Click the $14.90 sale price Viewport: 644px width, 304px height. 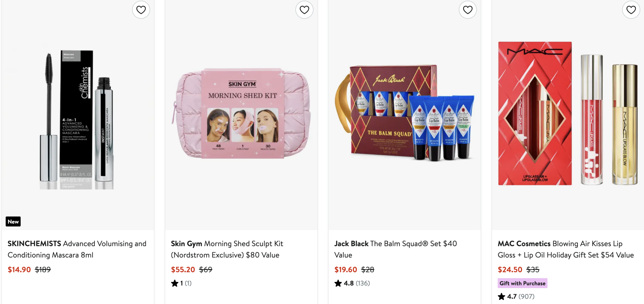tap(19, 270)
